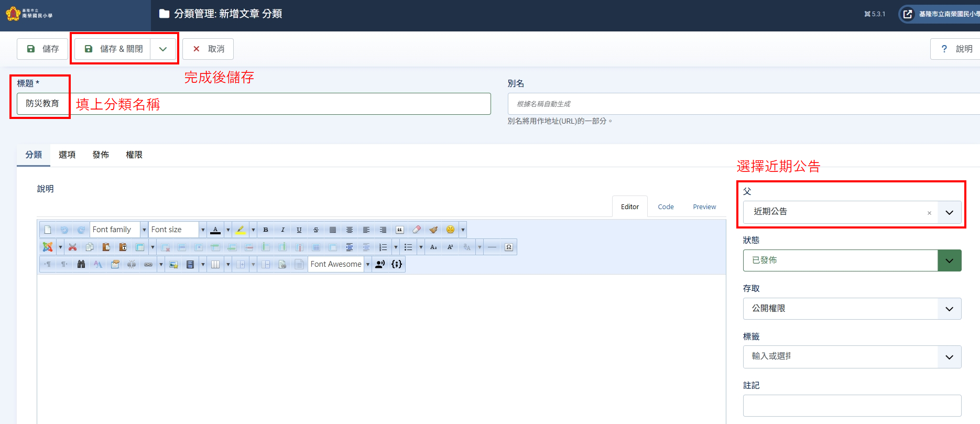Toggle bold formatting in the editor

266,230
